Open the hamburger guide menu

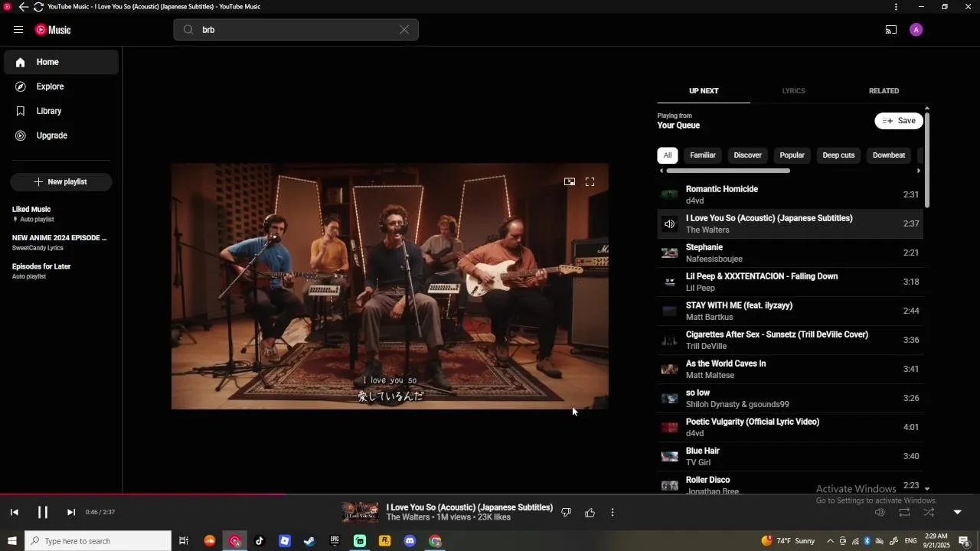coord(18,30)
